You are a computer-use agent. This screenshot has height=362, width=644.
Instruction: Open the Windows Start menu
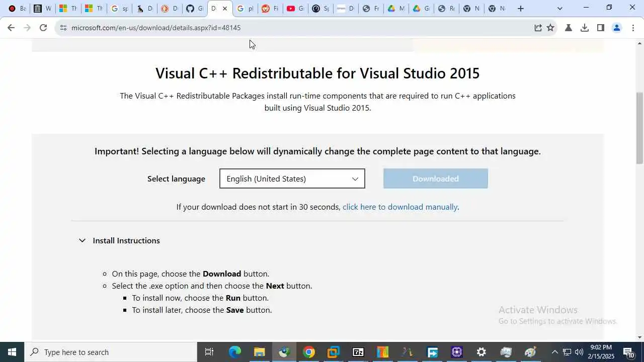[12, 352]
